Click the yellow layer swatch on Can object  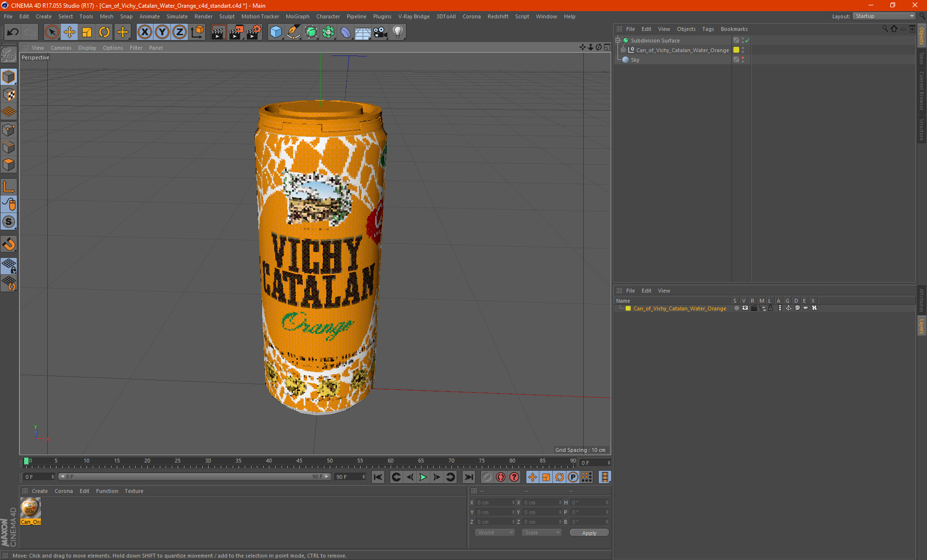pyautogui.click(x=736, y=50)
